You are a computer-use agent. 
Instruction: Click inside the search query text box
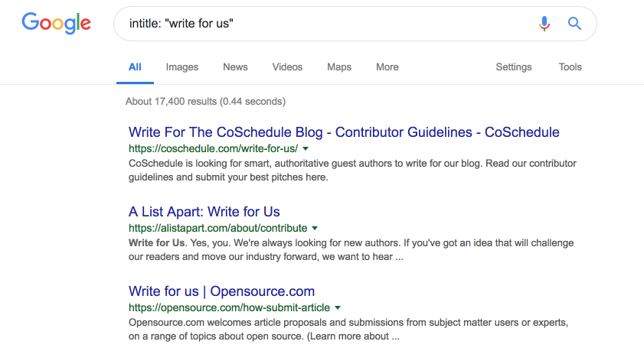point(322,24)
